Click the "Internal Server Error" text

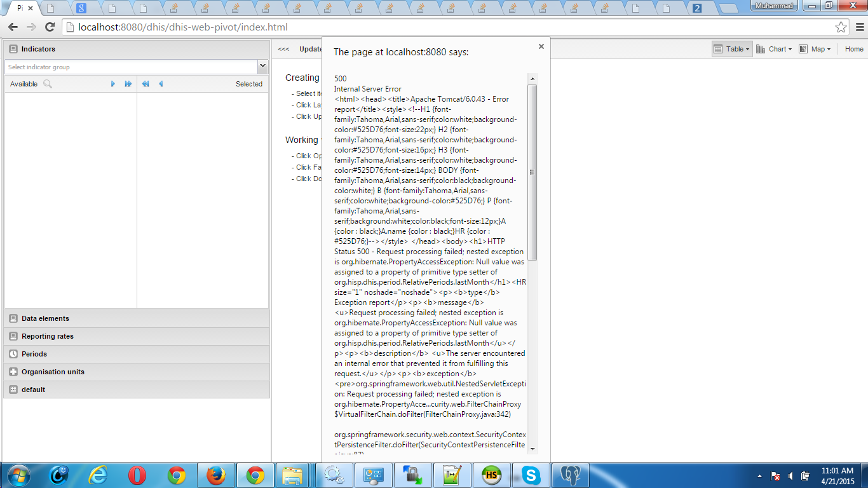pyautogui.click(x=367, y=89)
